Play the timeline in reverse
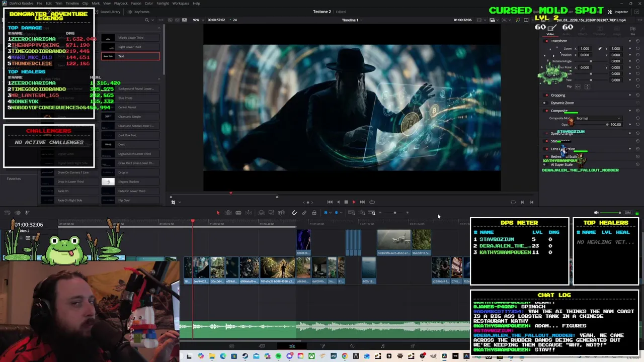 coord(338,202)
